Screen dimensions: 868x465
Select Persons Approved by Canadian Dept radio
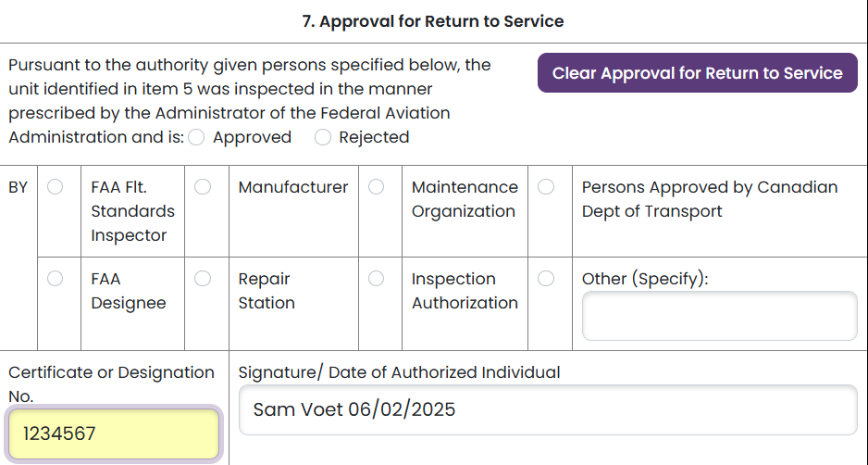pyautogui.click(x=546, y=187)
